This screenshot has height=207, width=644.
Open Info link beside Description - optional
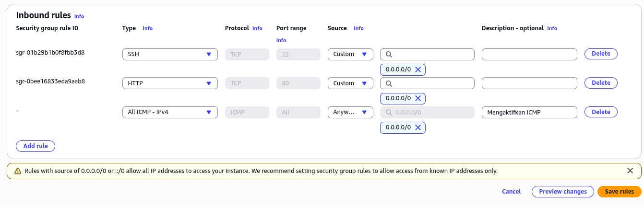pyautogui.click(x=552, y=28)
